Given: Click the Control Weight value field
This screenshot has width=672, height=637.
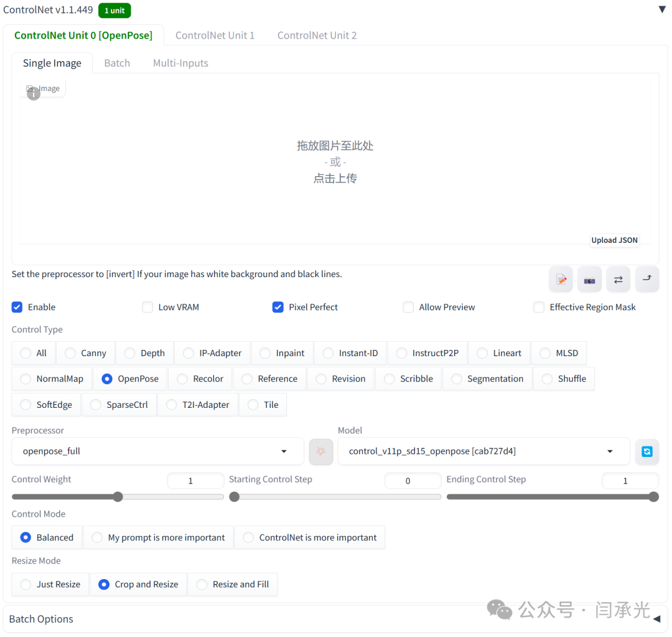Looking at the screenshot, I should [195, 481].
